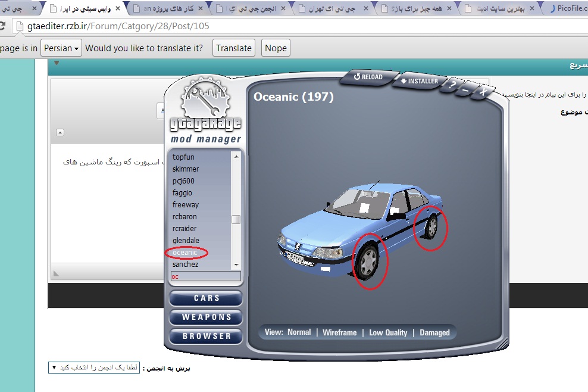Select rcbaron in the vehicle list

(x=184, y=217)
